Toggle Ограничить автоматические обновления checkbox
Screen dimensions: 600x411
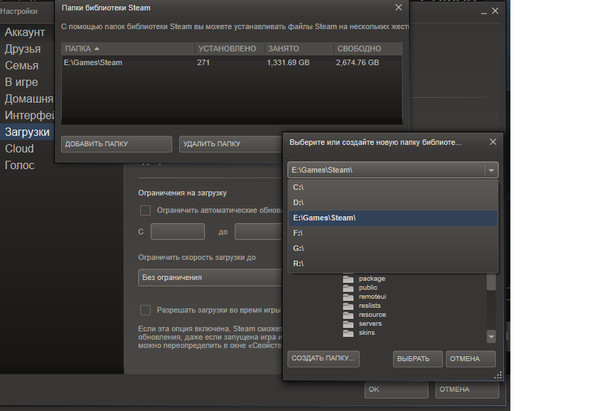pyautogui.click(x=145, y=210)
